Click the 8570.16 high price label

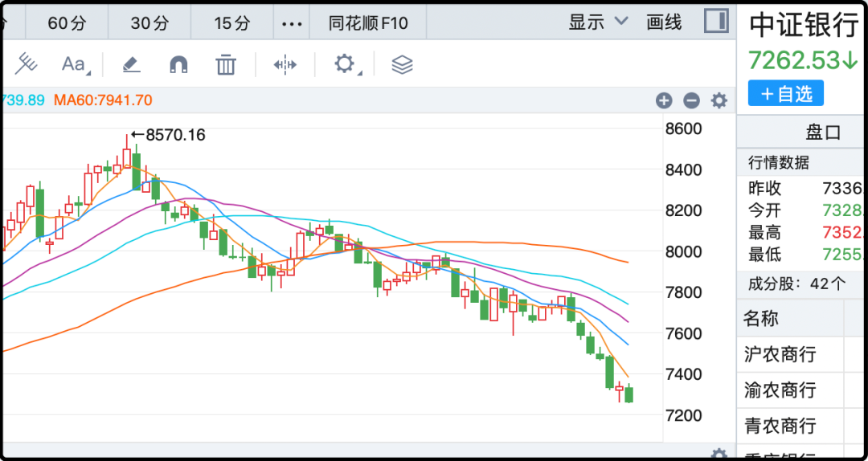pyautogui.click(x=175, y=134)
